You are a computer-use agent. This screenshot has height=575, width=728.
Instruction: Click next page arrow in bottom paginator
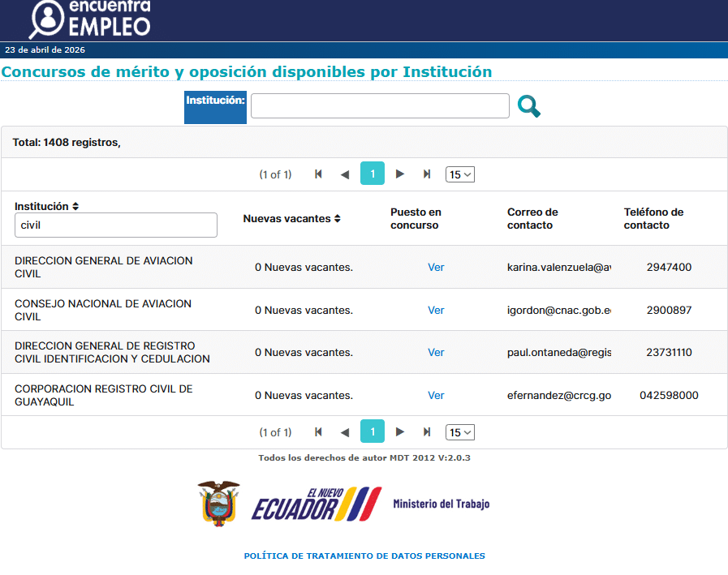399,432
